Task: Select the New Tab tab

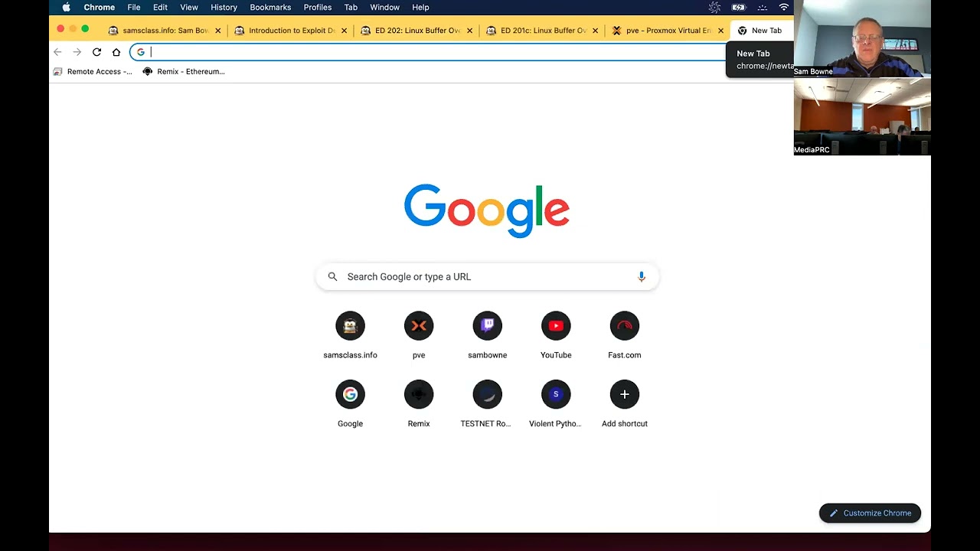Action: click(762, 31)
